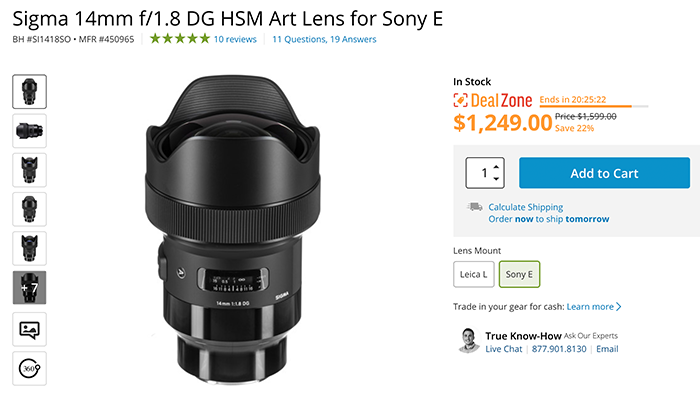This screenshot has width=700, height=398.
Task: Open the 10 reviews link
Action: point(235,39)
